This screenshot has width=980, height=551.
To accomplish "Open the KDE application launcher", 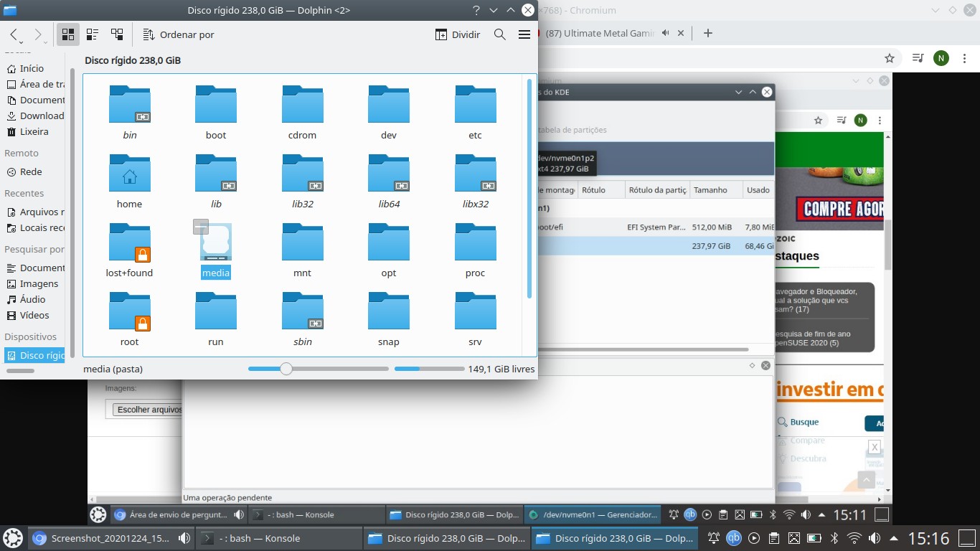I will click(13, 538).
